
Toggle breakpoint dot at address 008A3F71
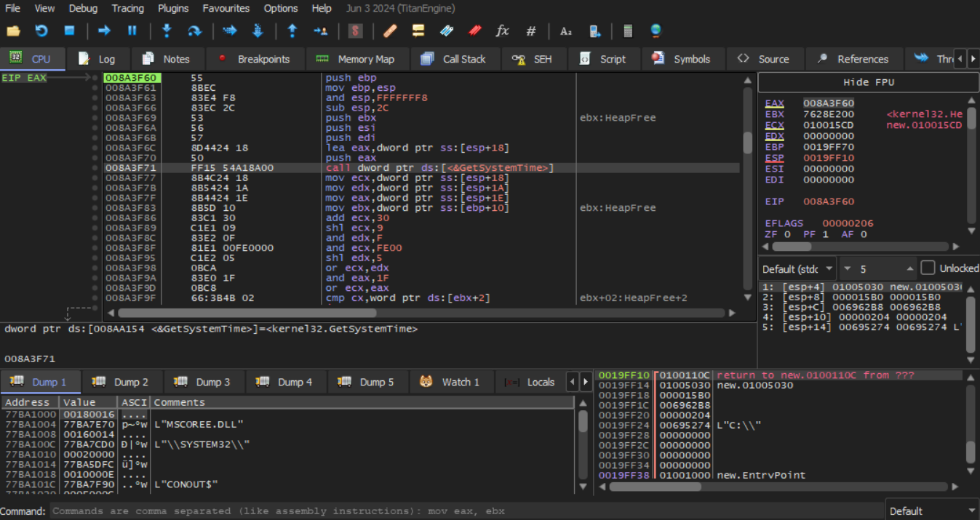95,168
